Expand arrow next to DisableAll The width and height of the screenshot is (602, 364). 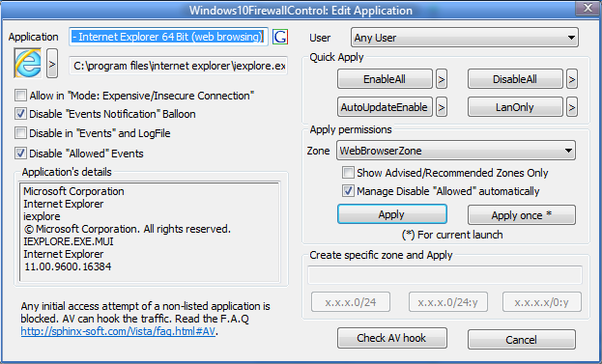point(572,79)
